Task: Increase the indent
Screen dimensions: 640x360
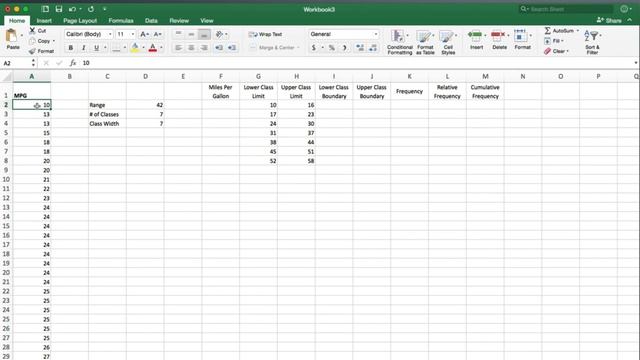Action: 232,48
